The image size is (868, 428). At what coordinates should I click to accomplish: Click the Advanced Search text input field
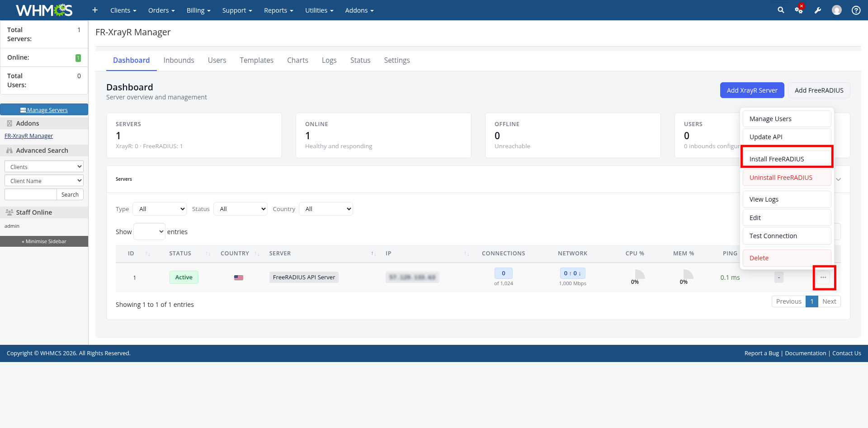[x=31, y=194]
